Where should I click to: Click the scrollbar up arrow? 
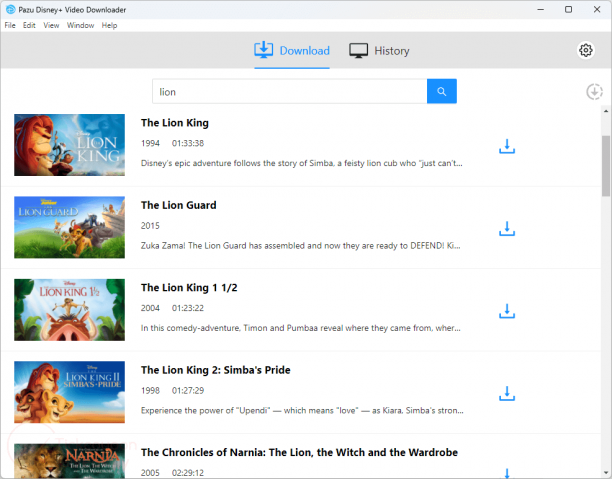pos(606,111)
